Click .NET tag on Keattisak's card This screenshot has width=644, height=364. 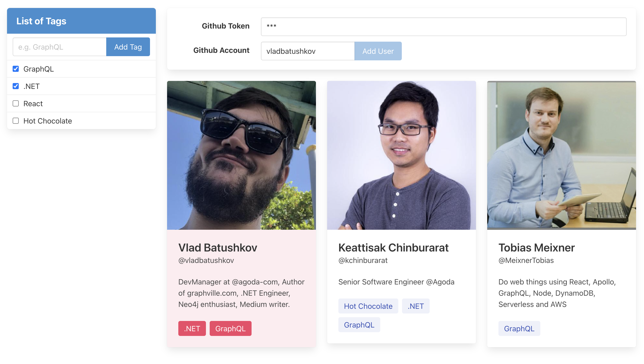416,306
